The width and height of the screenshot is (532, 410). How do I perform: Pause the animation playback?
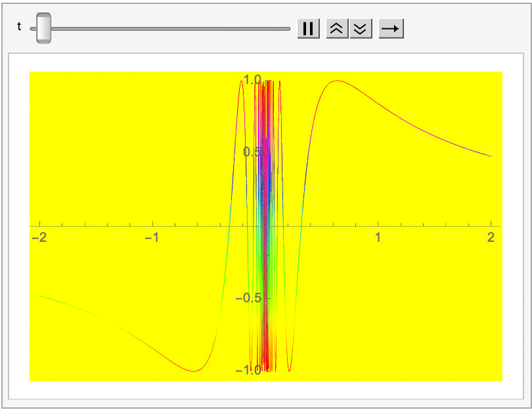tap(308, 29)
